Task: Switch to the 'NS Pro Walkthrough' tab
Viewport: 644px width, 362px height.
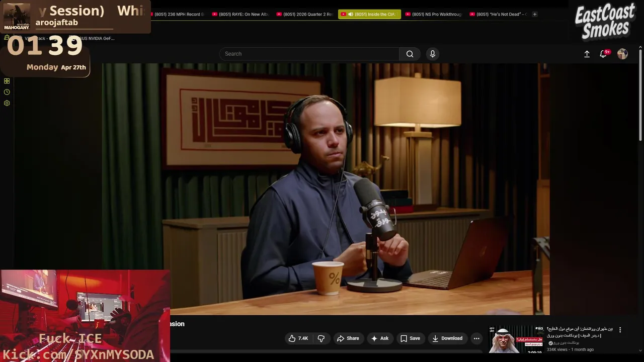Action: [x=434, y=14]
